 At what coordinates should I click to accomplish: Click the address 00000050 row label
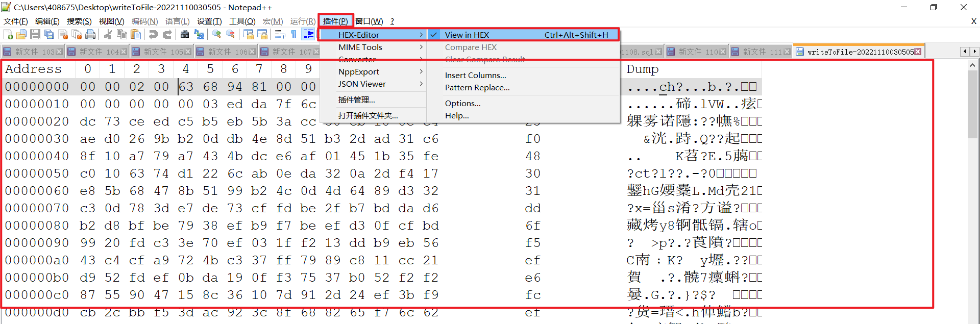(x=37, y=173)
